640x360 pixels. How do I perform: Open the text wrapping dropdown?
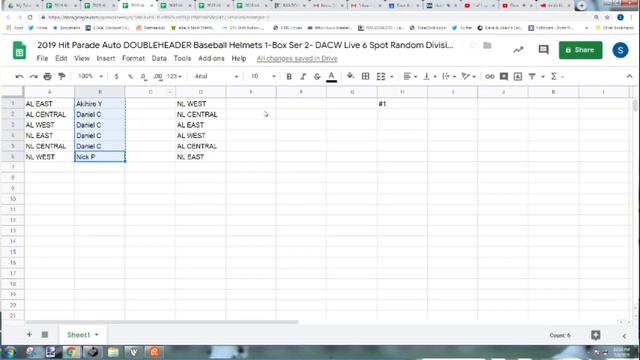pyautogui.click(x=448, y=76)
